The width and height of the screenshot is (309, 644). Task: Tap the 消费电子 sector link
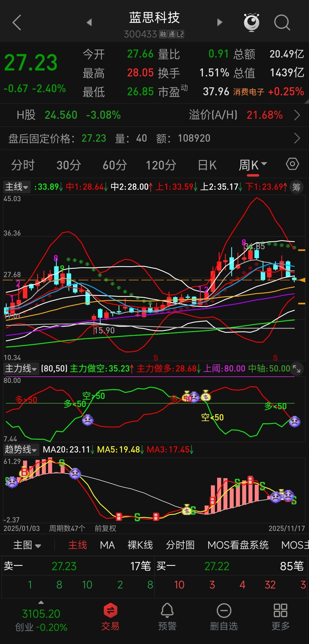[248, 92]
